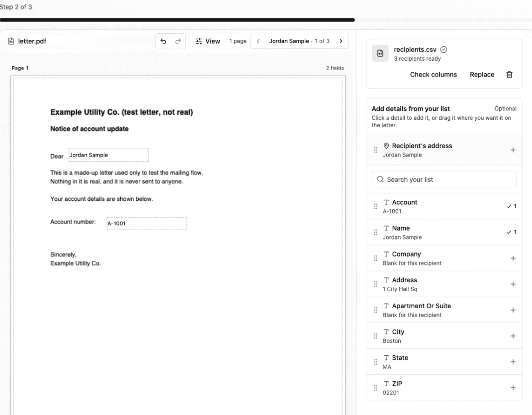
Task: Click the Recipient's address label
Action: 422,146
